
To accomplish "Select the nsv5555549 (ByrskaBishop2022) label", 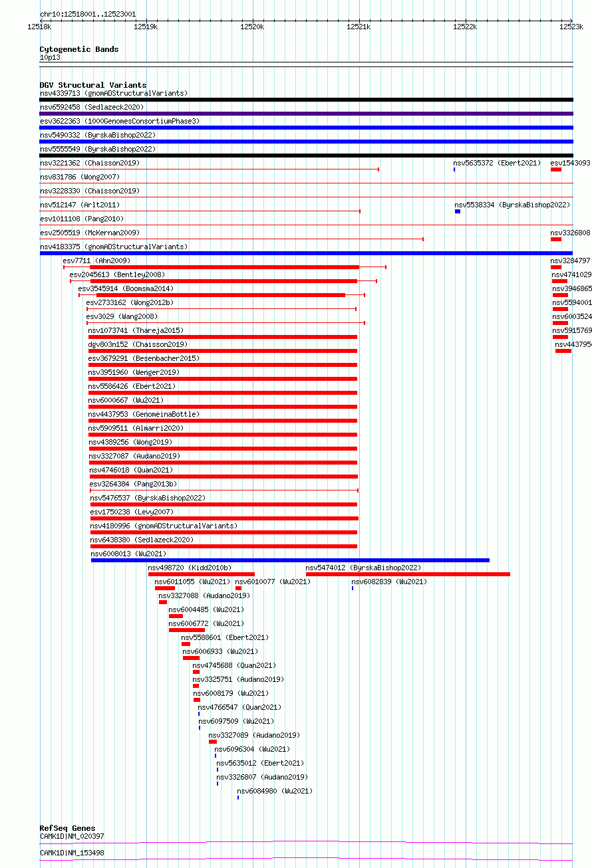I will [98, 149].
